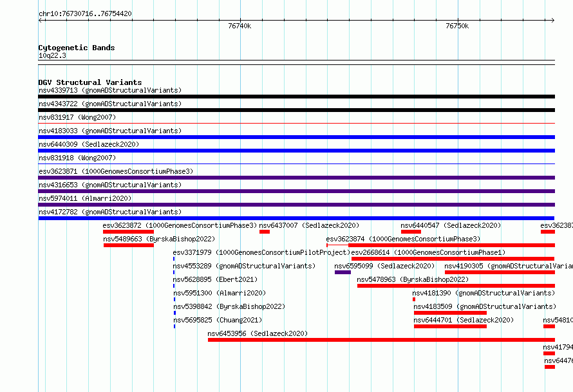Select the chr10:76730716..76754420 region label
The height and width of the screenshot is (392, 573).
pyautogui.click(x=85, y=14)
